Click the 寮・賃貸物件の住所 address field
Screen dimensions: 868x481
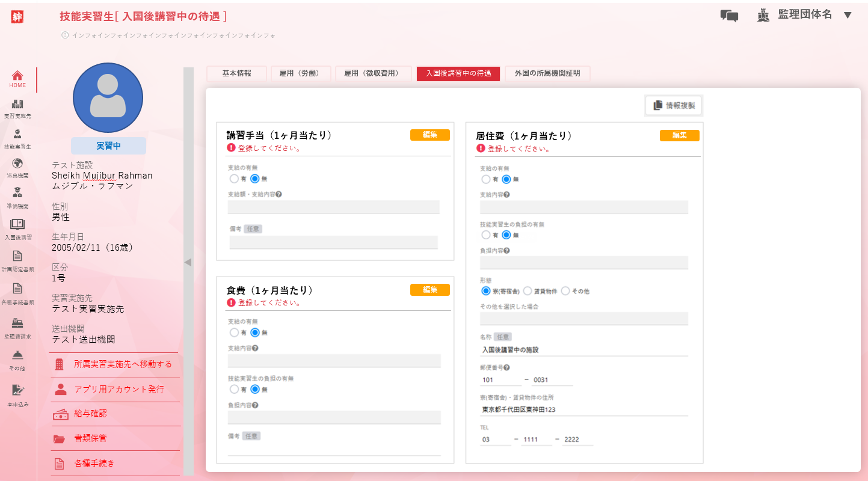click(583, 409)
